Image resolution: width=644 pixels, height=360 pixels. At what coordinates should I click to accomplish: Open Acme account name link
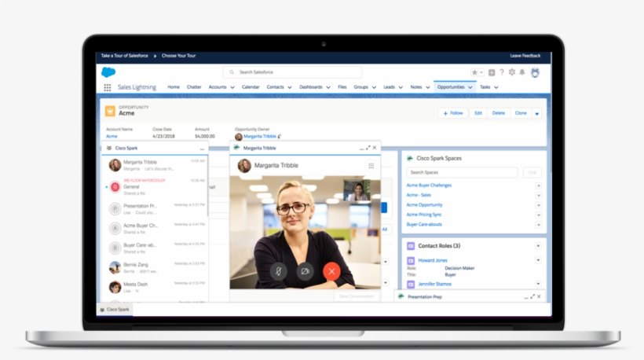coord(112,137)
